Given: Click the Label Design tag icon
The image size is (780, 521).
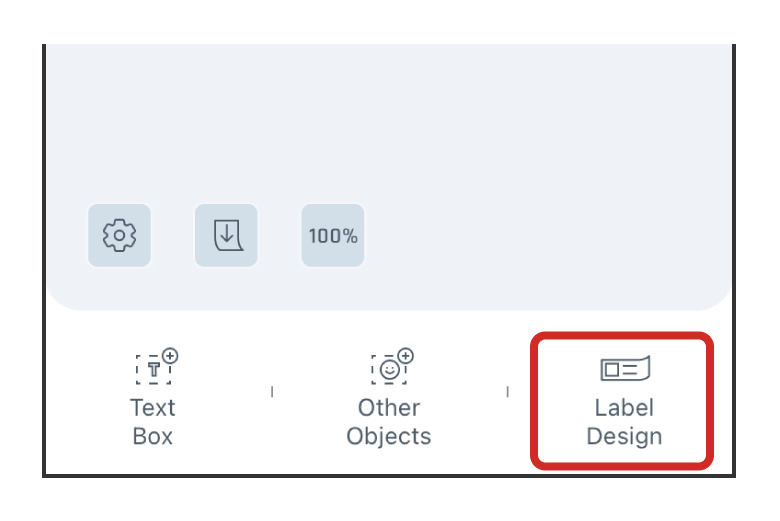Looking at the screenshot, I should [x=624, y=369].
